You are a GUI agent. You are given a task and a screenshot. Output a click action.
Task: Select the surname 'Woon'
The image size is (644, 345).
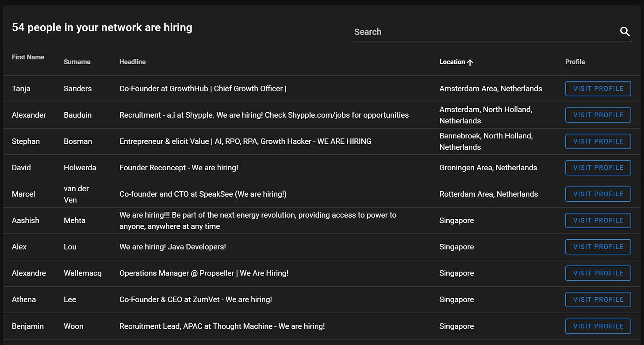point(73,326)
